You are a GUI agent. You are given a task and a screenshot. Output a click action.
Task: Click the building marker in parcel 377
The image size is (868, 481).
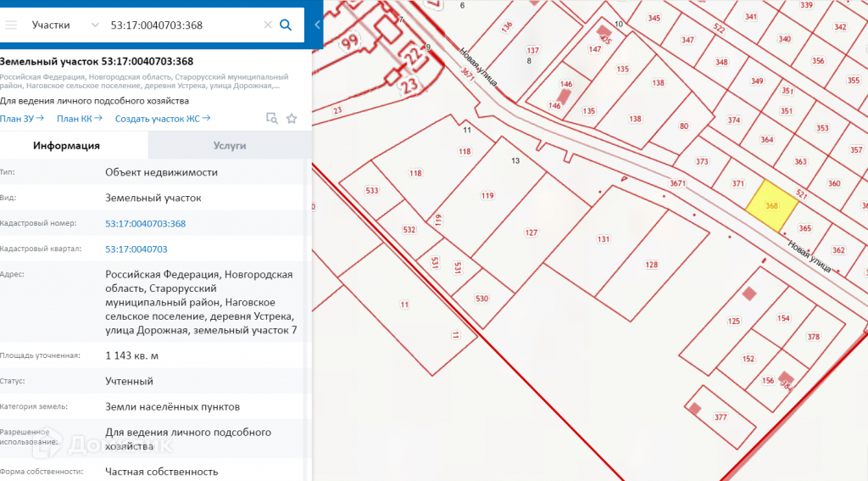(695, 408)
